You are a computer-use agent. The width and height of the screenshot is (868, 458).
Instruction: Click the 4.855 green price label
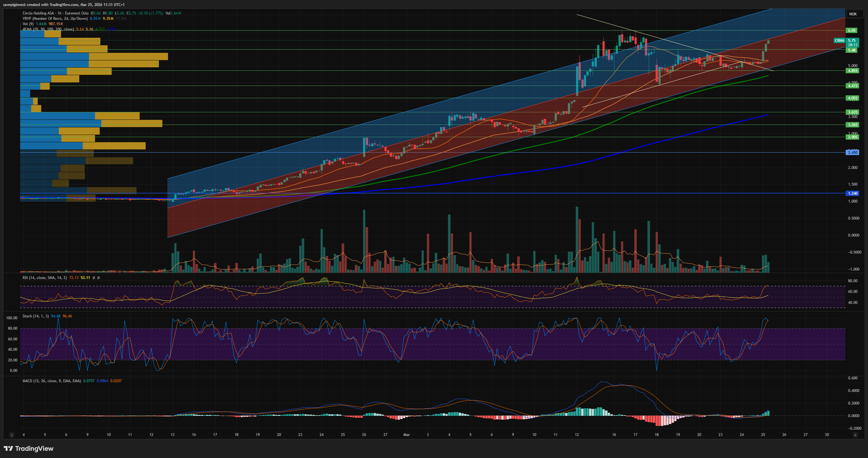pyautogui.click(x=852, y=71)
